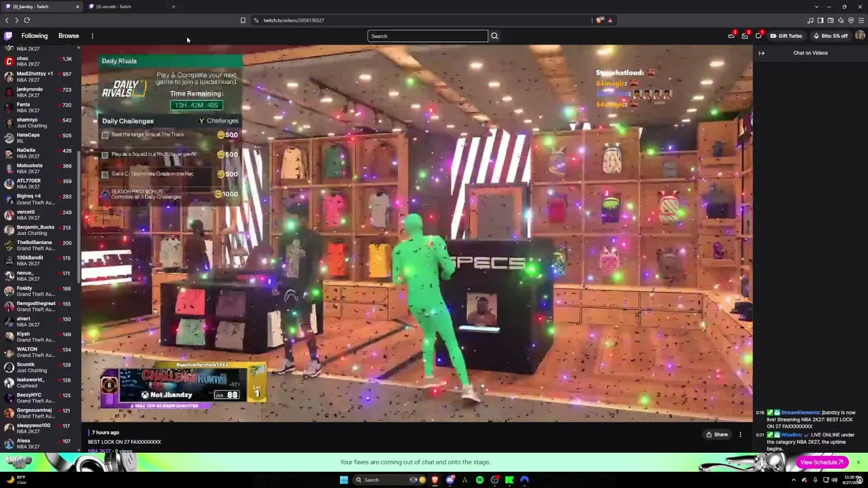This screenshot has height=488, width=868.
Task: Open video options menu next to Share
Action: tap(741, 434)
